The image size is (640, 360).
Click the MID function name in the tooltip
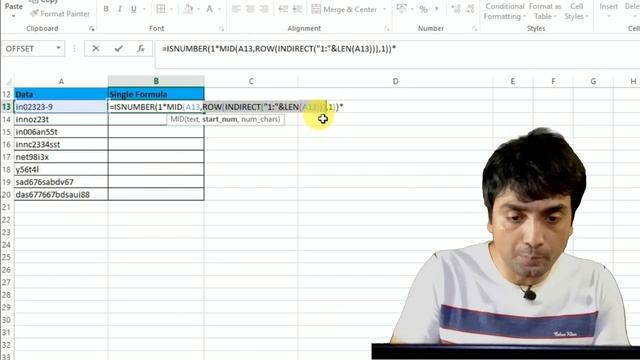coord(176,119)
